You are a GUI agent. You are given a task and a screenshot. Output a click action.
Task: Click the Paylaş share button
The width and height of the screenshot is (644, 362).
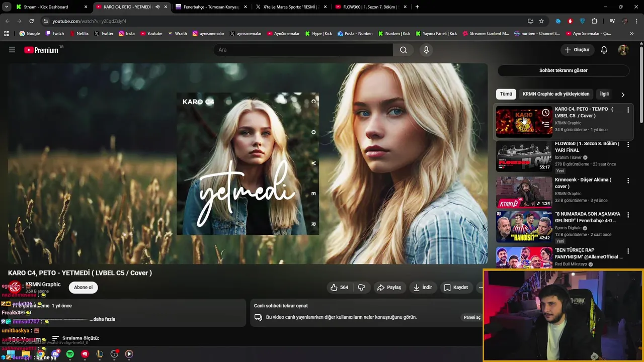click(389, 288)
